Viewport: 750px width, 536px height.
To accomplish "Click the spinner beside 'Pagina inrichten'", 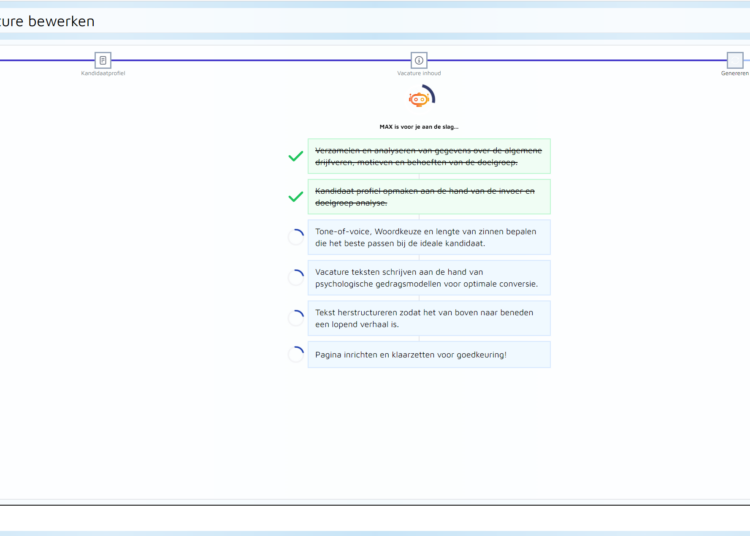I will coord(296,354).
